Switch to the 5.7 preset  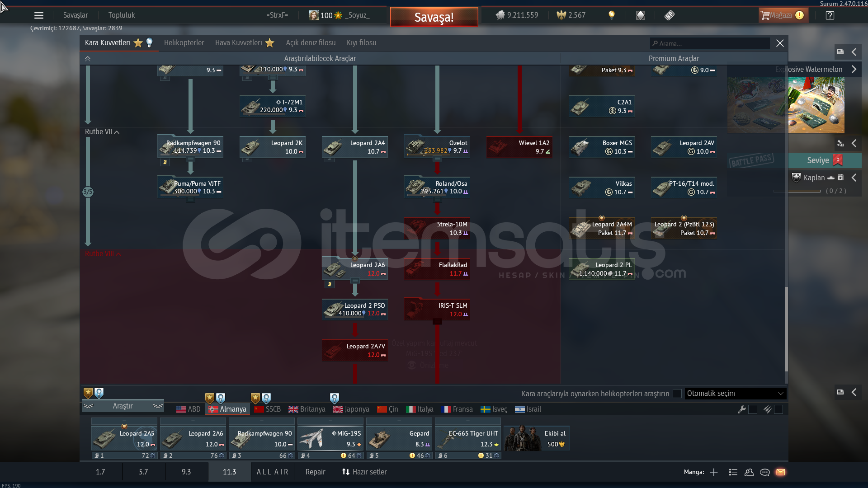(143, 472)
